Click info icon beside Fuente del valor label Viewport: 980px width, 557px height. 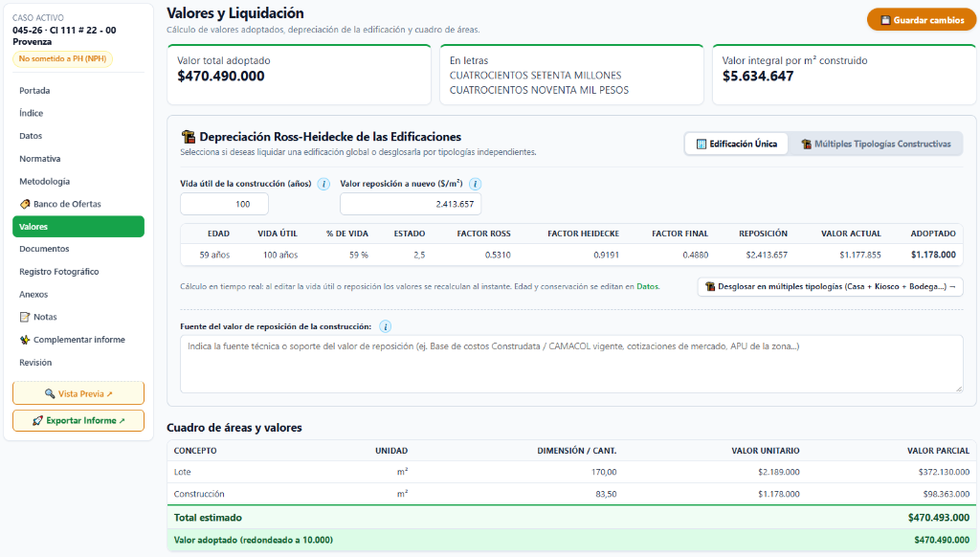(386, 326)
